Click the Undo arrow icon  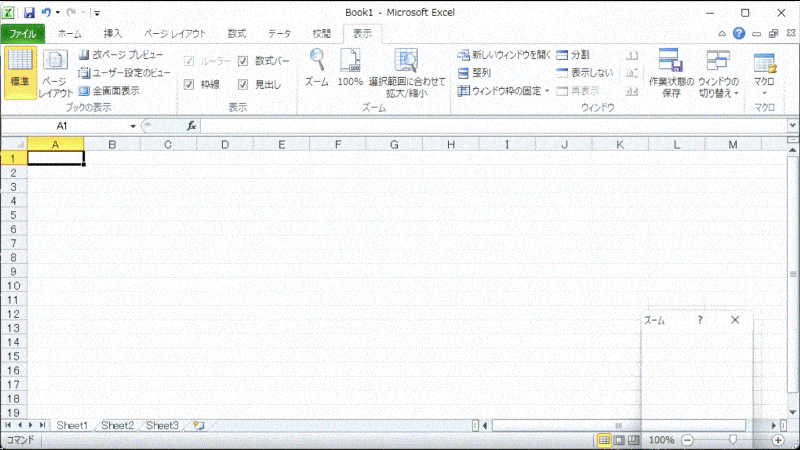point(46,13)
